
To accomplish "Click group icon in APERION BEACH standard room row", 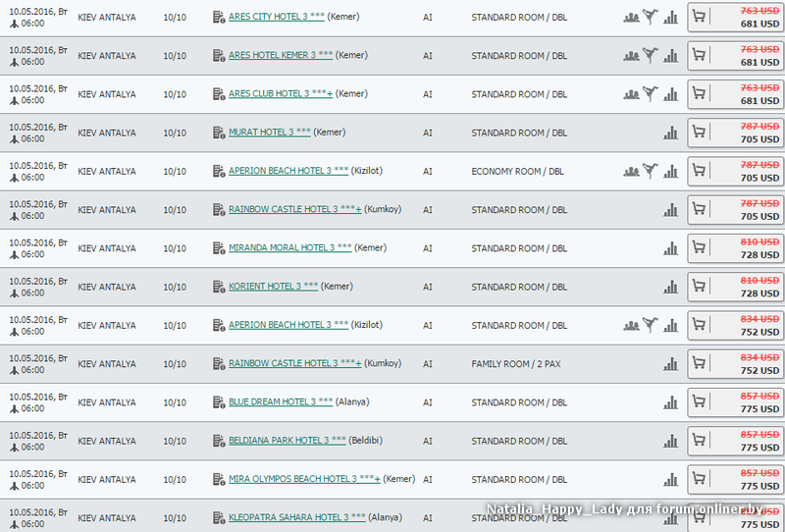I will [631, 326].
